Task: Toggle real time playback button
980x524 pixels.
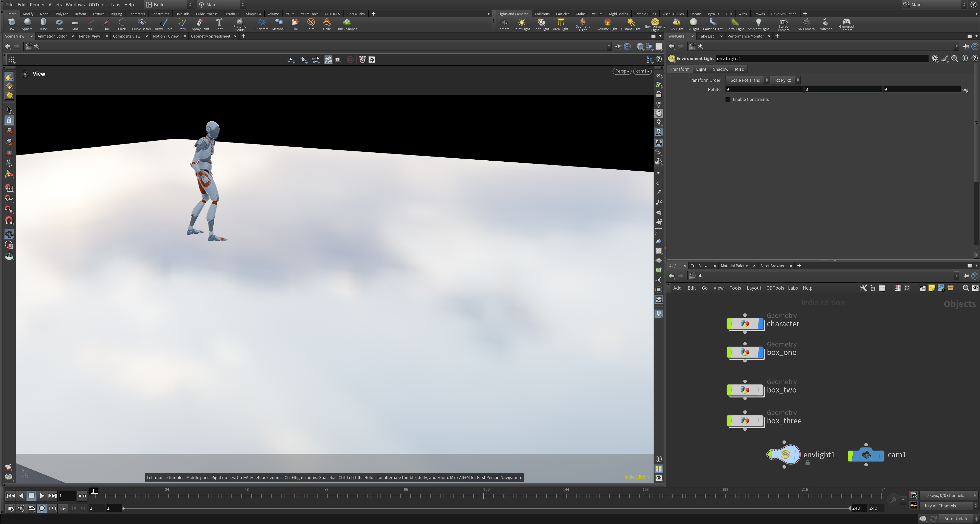Action: coord(42,508)
